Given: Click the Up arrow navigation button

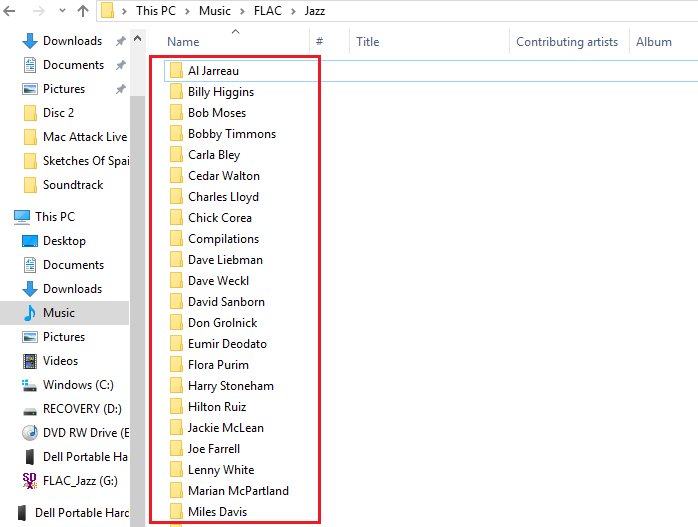Looking at the screenshot, I should (x=83, y=12).
